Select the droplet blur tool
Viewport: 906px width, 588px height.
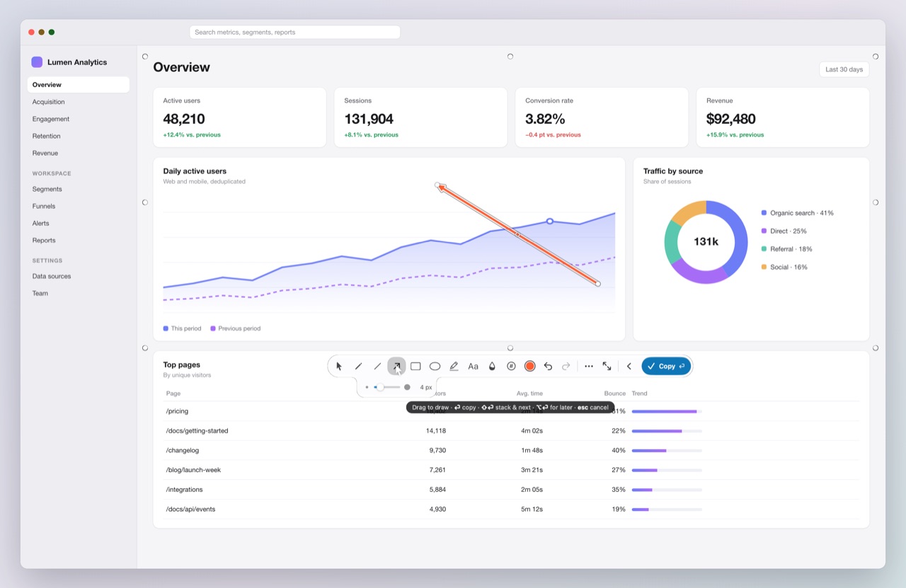point(492,366)
